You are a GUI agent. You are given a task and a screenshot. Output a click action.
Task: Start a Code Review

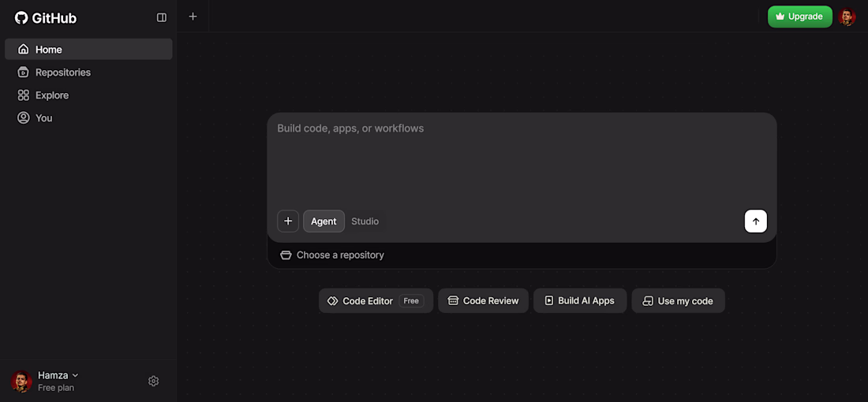pos(483,301)
